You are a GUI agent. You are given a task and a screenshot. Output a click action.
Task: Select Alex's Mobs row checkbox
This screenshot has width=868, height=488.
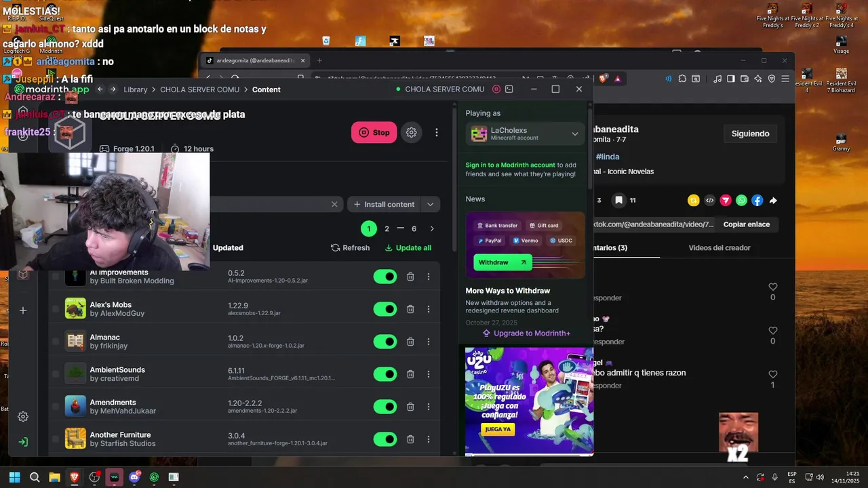coord(56,309)
